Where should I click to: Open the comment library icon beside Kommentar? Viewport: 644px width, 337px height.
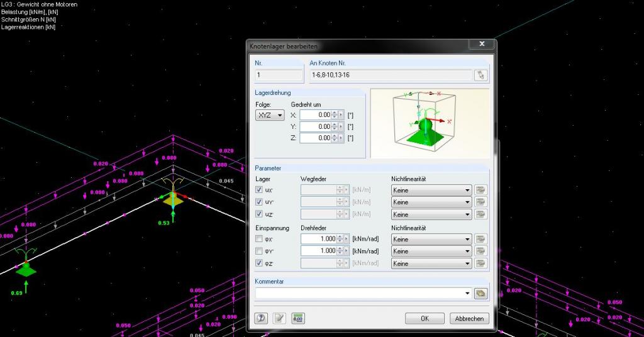coord(480,294)
